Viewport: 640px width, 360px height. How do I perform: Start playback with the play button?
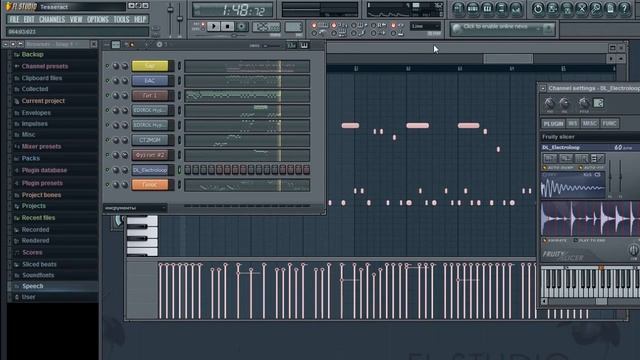213,27
